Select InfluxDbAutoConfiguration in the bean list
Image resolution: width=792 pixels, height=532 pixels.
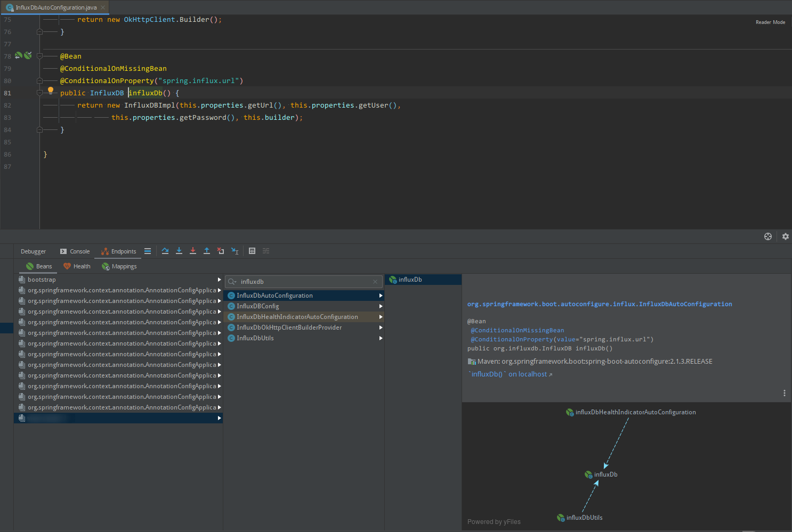[304, 296]
